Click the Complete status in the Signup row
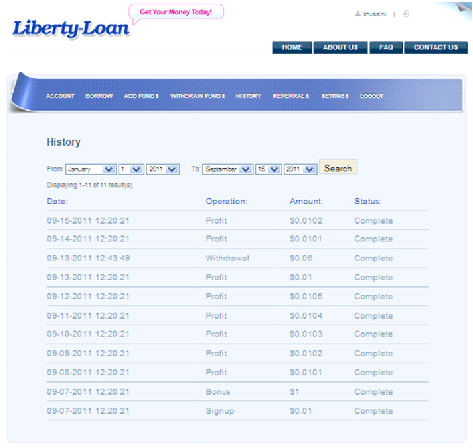Image resolution: width=473 pixels, height=448 pixels. (x=374, y=411)
